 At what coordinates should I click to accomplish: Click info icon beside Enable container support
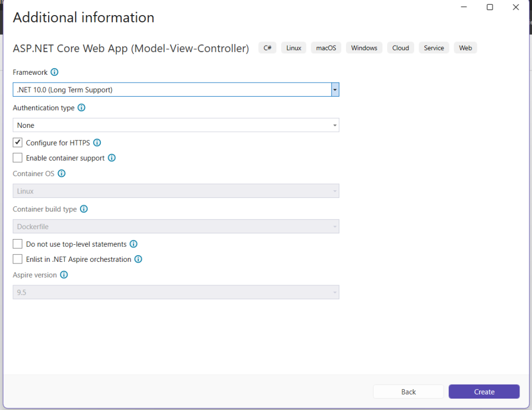pos(111,158)
